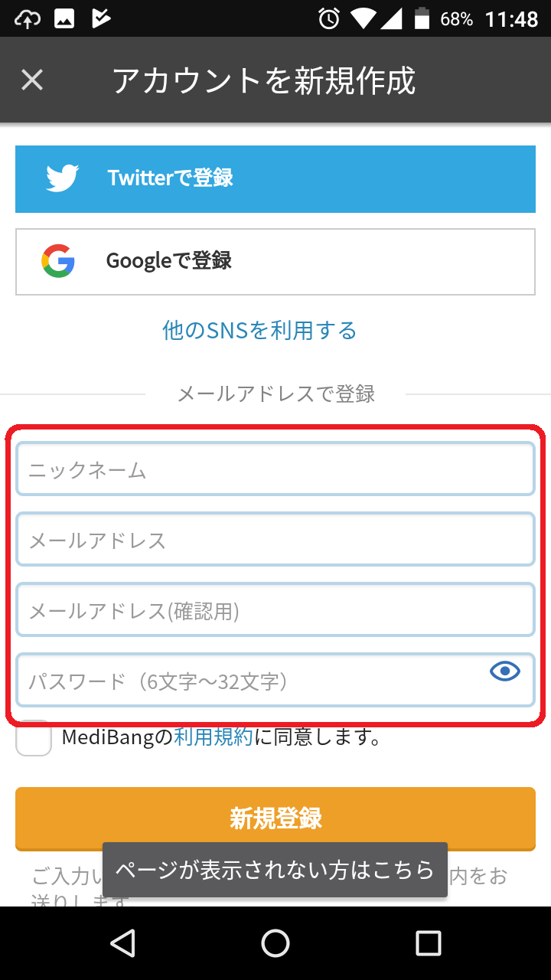Image resolution: width=551 pixels, height=980 pixels.
Task: Click the ニックネーム input field
Action: click(275, 469)
